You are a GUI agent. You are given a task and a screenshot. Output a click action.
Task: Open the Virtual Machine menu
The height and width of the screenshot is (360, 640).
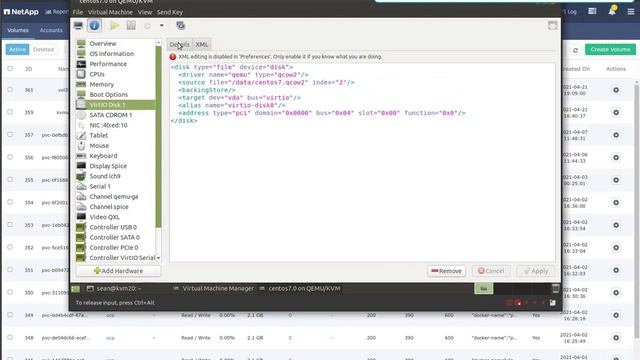coord(110,12)
